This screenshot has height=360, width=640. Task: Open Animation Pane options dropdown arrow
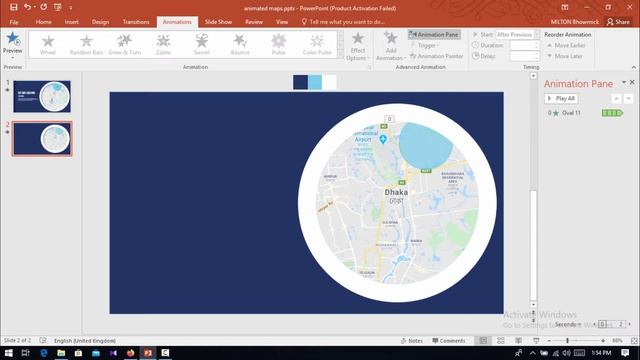pos(624,82)
